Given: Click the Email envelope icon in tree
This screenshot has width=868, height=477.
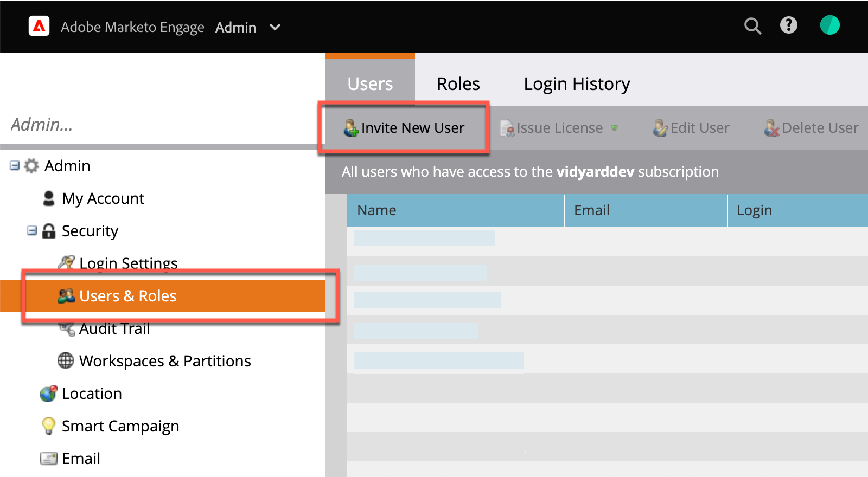Looking at the screenshot, I should point(49,459).
